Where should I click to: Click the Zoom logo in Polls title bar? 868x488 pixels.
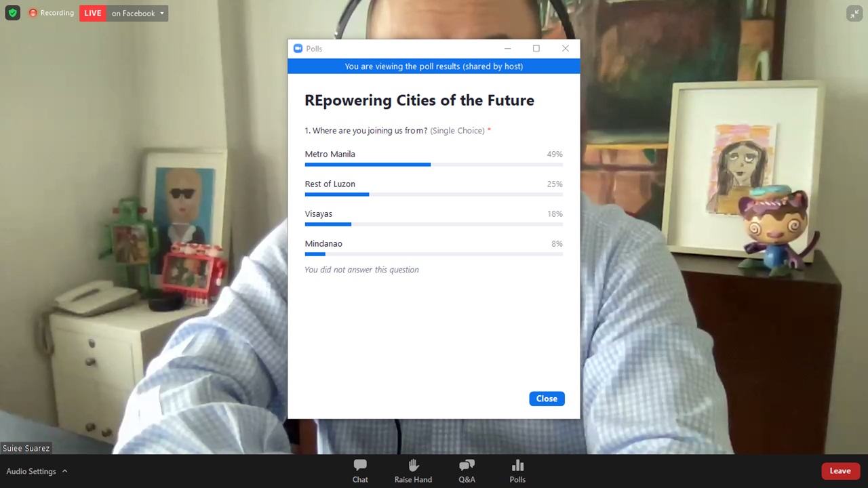[298, 48]
